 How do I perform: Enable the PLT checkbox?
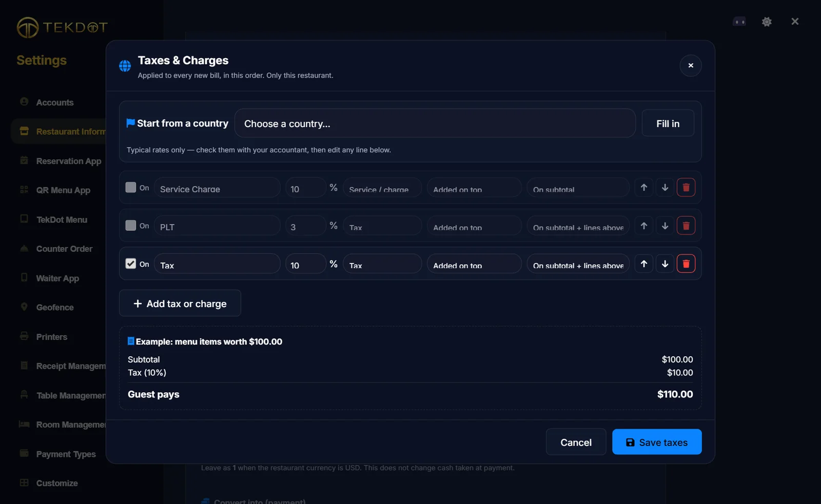click(x=131, y=226)
